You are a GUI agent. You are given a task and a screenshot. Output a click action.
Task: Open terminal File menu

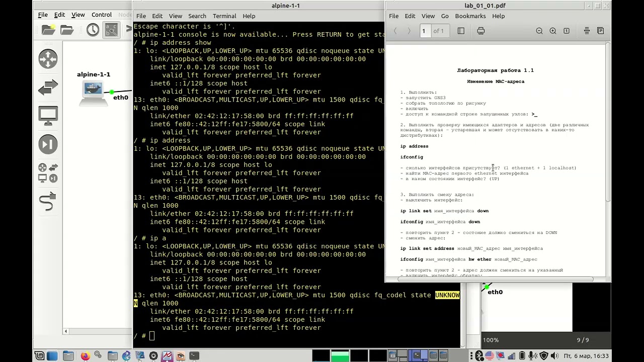click(141, 16)
